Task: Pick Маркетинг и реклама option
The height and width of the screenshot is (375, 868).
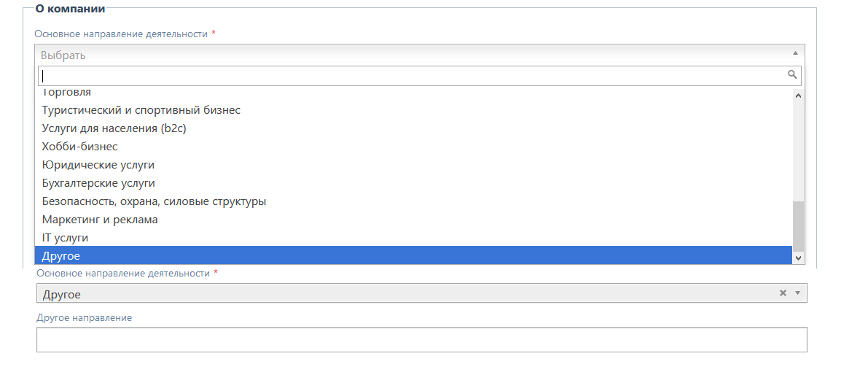Action: pyautogui.click(x=100, y=220)
